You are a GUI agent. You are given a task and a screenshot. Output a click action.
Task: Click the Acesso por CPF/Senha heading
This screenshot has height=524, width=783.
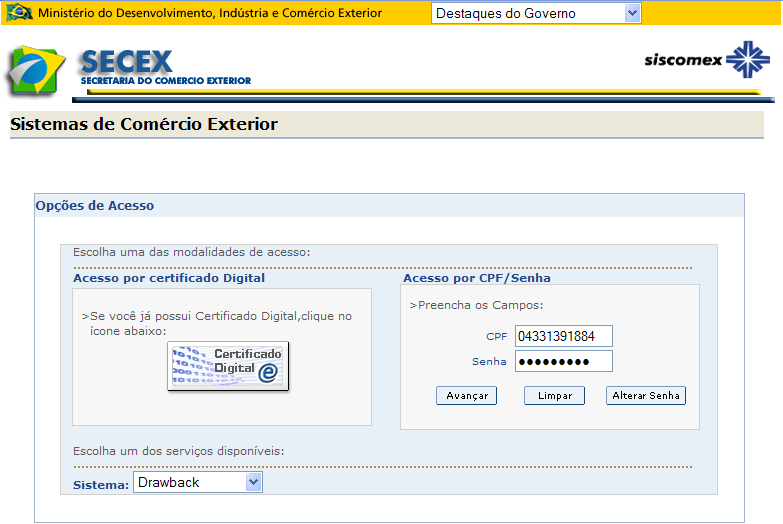(477, 278)
